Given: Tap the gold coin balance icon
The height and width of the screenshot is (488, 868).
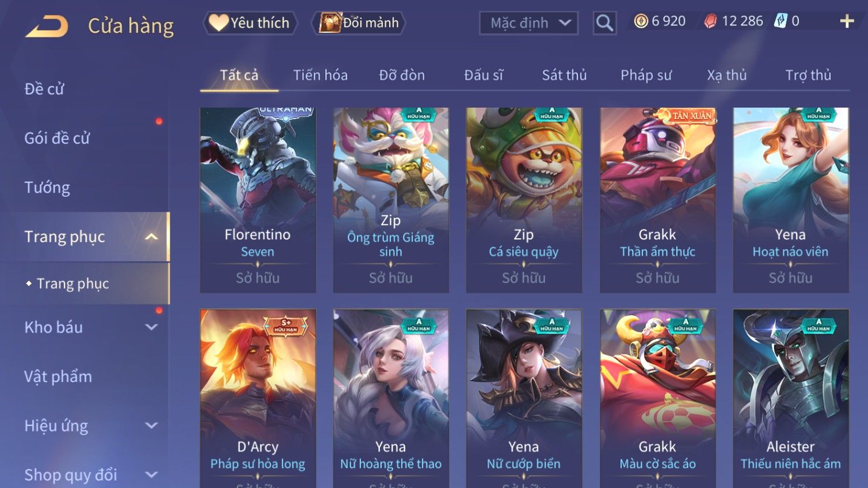Looking at the screenshot, I should click(641, 21).
